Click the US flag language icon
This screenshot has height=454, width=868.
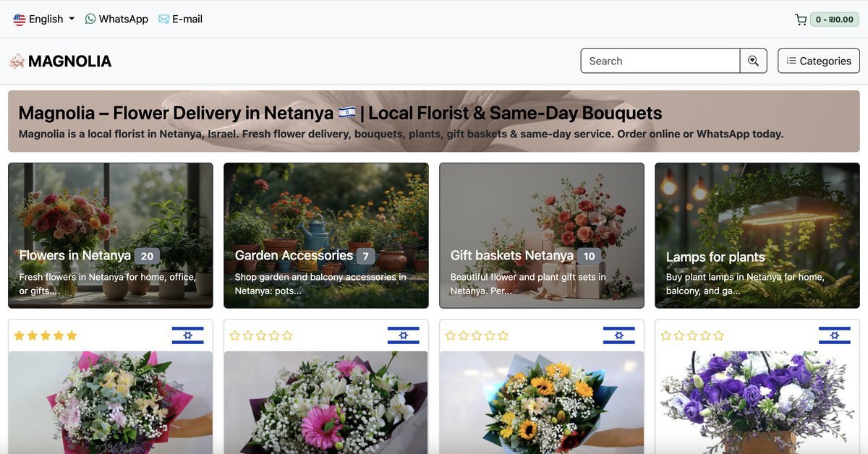click(x=20, y=20)
